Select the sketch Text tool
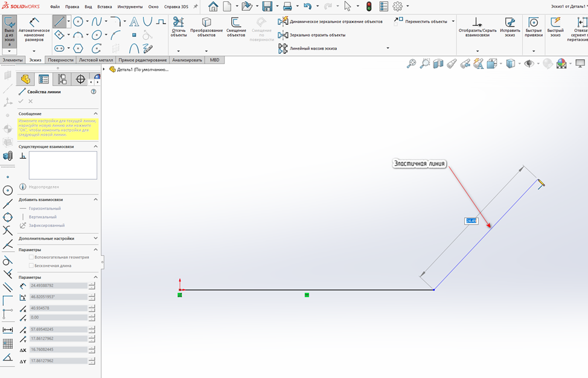 click(x=134, y=22)
